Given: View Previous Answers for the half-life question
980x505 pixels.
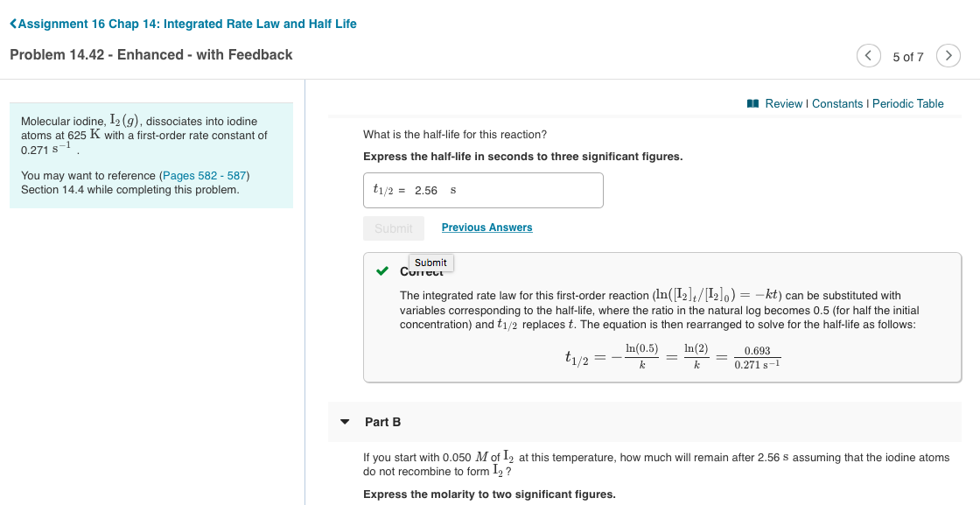Looking at the screenshot, I should click(486, 227).
